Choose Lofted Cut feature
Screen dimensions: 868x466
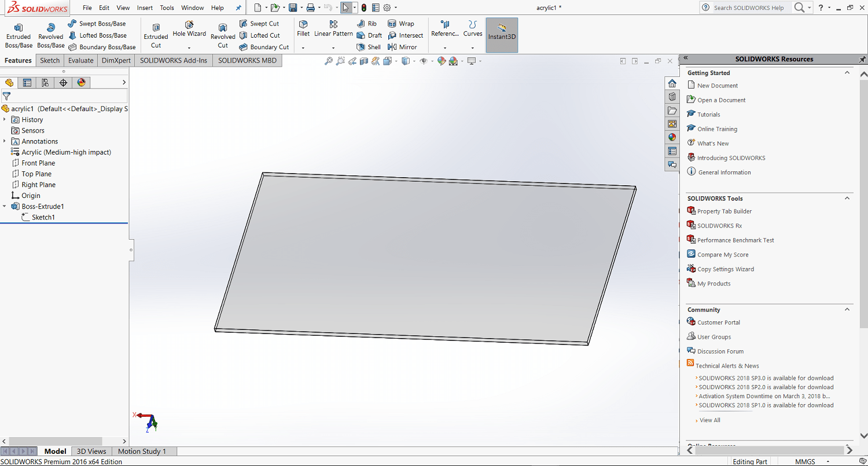(260, 35)
